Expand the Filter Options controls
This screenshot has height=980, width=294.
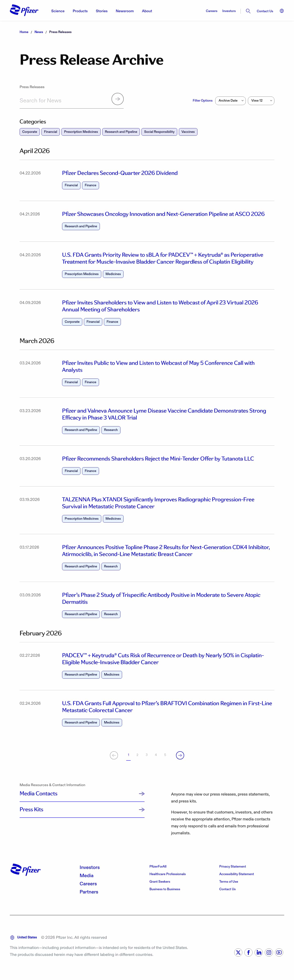click(202, 100)
